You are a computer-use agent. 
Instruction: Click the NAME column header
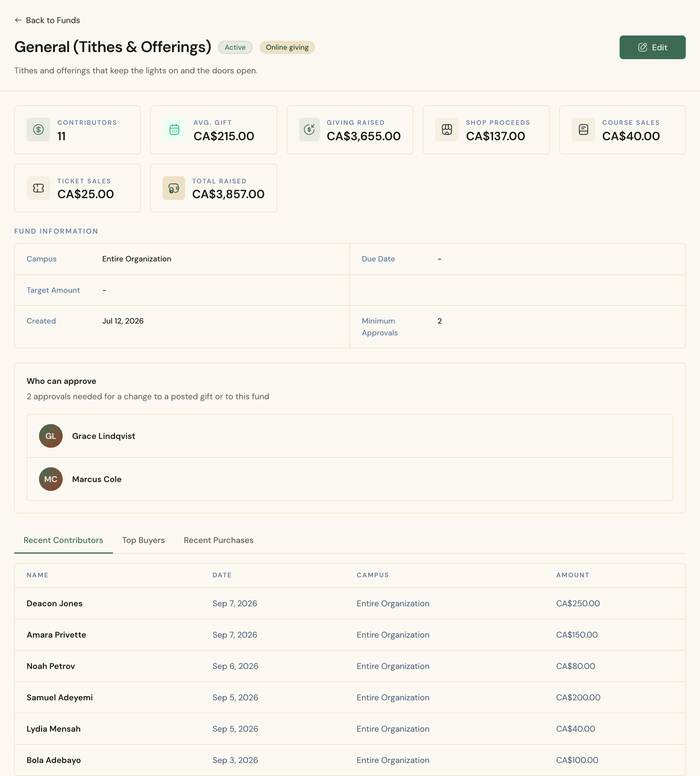[x=37, y=575]
